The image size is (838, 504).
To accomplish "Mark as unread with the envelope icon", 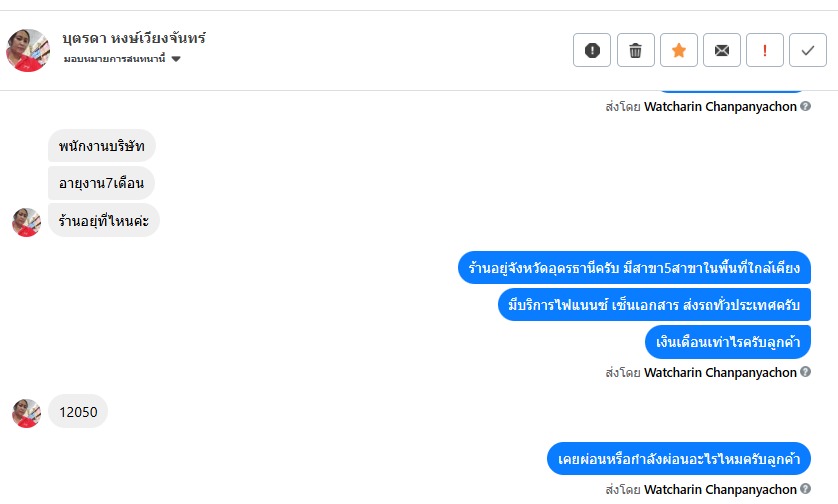I will click(721, 50).
